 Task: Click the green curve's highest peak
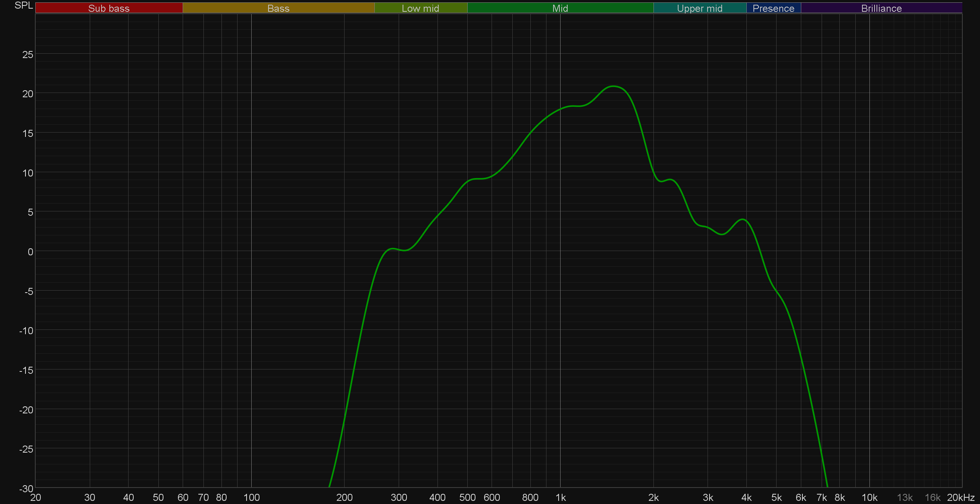613,86
